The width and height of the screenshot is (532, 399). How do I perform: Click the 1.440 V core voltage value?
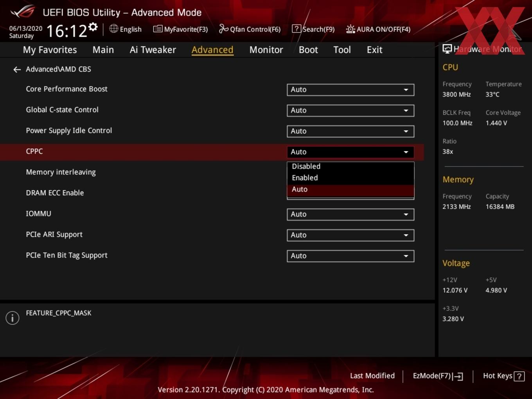pos(496,123)
